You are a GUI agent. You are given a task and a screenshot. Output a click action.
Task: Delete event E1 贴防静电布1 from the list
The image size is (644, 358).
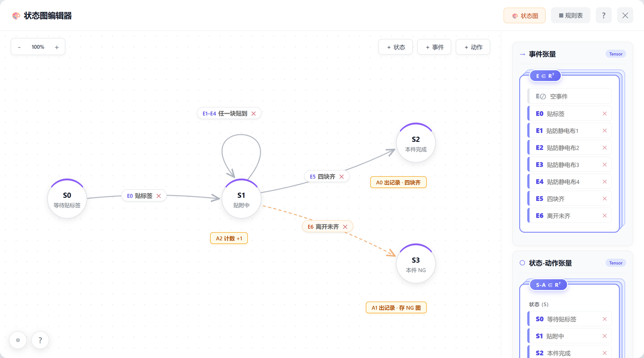point(605,131)
